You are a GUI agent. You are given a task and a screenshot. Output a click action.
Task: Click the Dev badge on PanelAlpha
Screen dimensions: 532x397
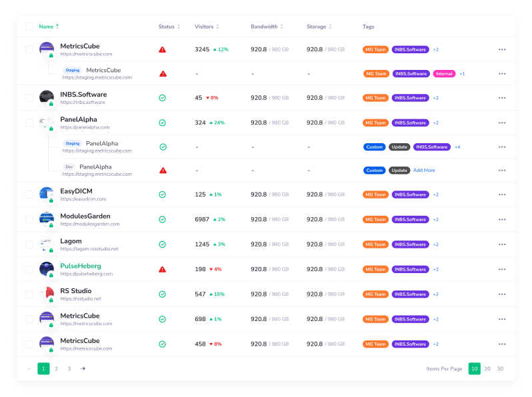[x=69, y=167]
